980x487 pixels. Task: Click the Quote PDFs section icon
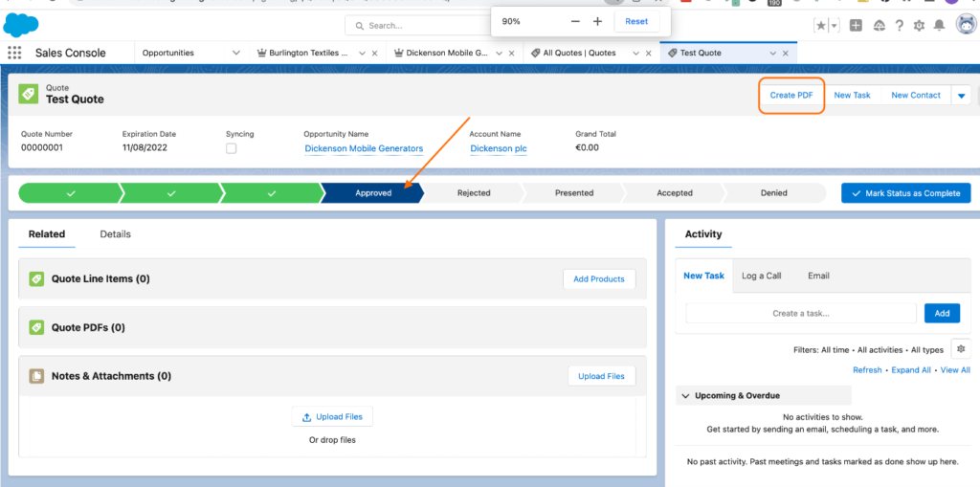coord(36,327)
